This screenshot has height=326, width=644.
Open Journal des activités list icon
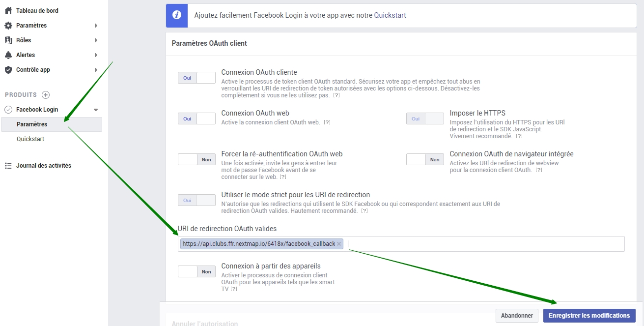click(x=8, y=165)
